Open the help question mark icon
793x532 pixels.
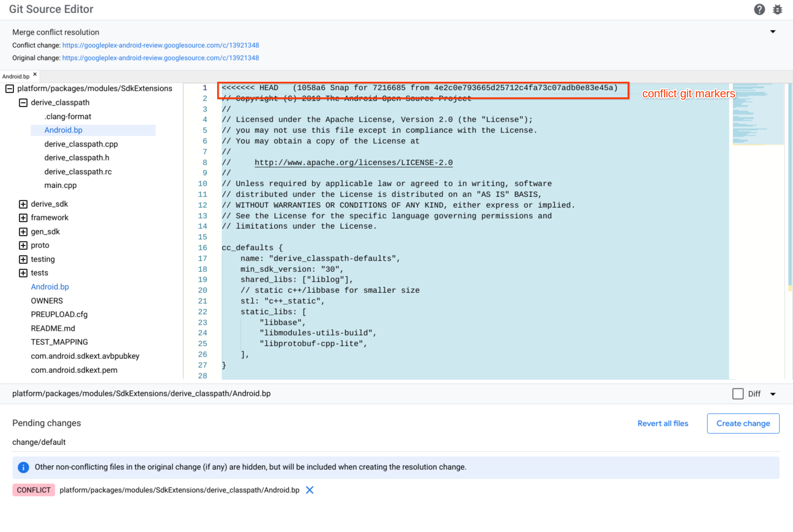pos(759,9)
